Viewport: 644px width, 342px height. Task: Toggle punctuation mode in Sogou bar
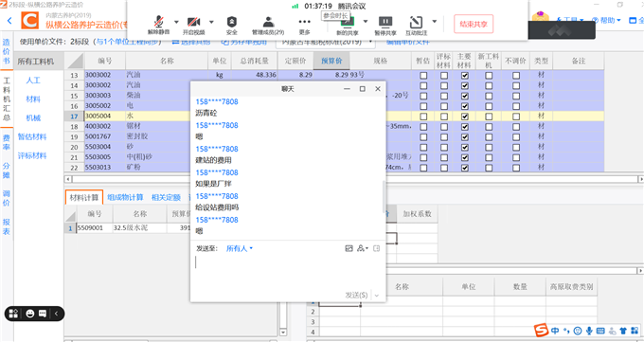coord(566,331)
